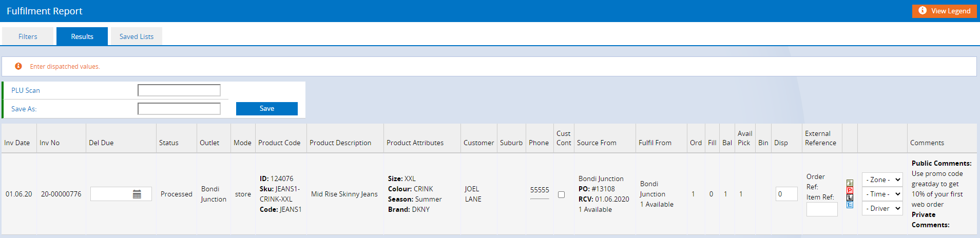Click the phone number 55555
The width and height of the screenshot is (980, 238).
[x=540, y=190]
